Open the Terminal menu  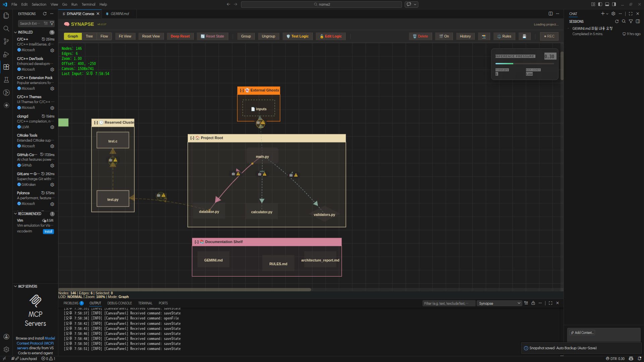pos(88,4)
